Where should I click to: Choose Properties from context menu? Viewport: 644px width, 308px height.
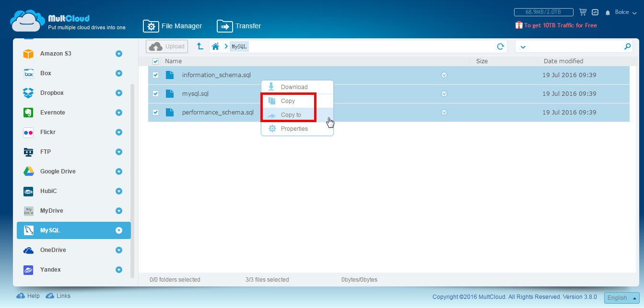click(x=297, y=129)
